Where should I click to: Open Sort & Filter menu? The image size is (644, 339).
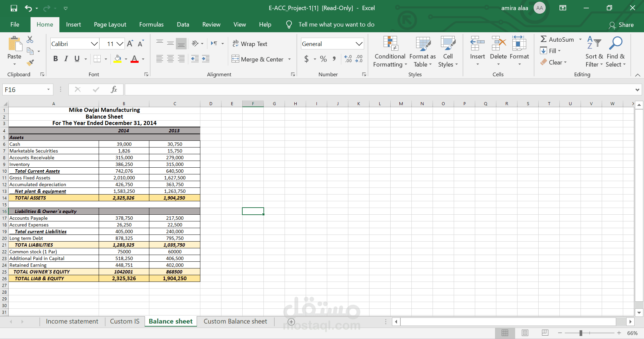point(594,51)
